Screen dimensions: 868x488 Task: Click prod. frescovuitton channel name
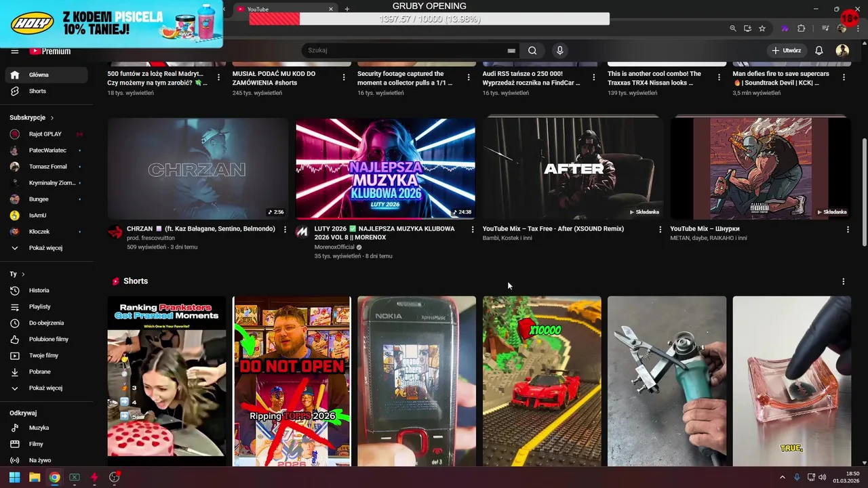[x=151, y=238]
